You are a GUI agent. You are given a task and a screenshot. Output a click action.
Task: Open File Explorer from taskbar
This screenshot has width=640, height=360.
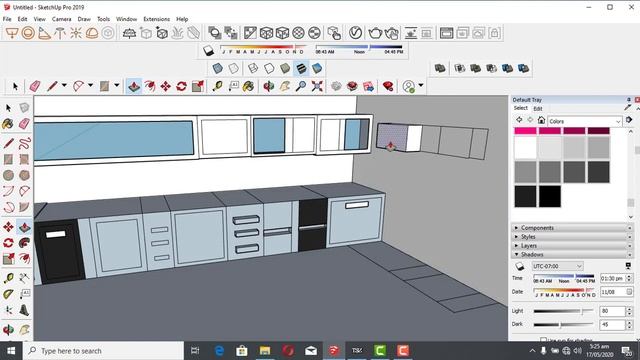[x=265, y=351]
